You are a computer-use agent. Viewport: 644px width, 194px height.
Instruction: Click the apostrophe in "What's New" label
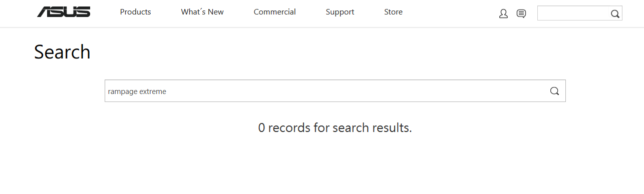click(x=202, y=10)
